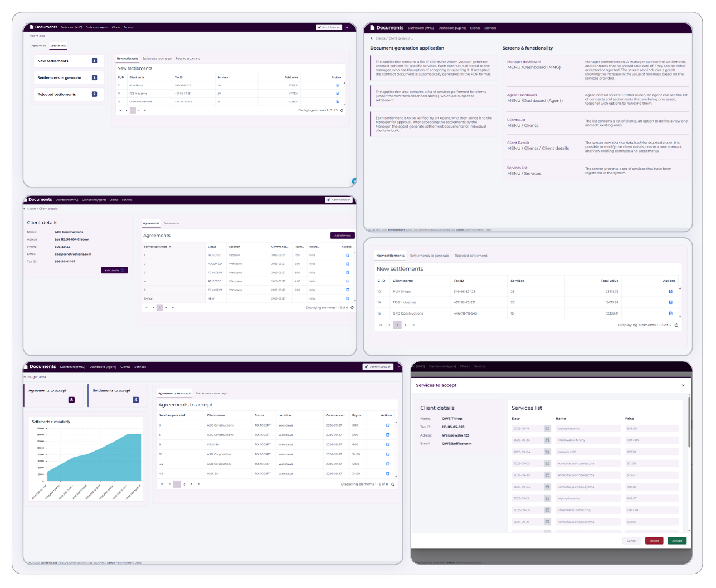
Task: Close the Services to accept dialog
Action: click(x=683, y=385)
